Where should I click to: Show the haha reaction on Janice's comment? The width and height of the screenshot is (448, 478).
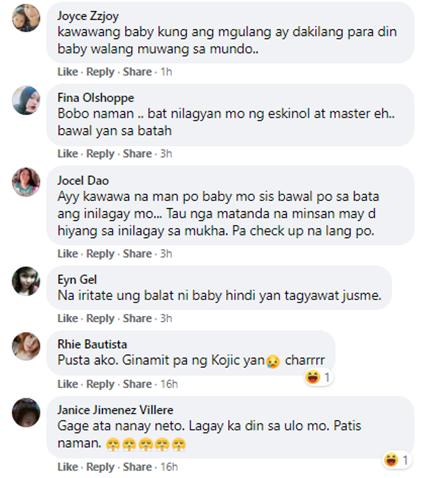pyautogui.click(x=397, y=460)
